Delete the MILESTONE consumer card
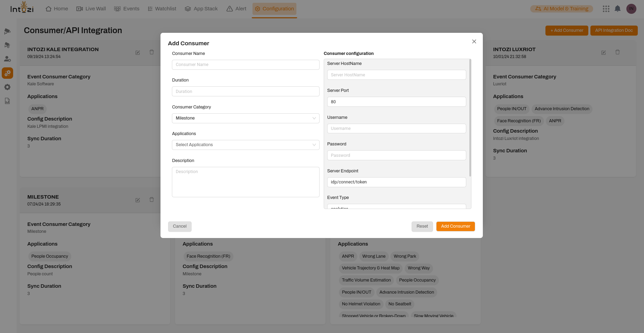 pos(151,200)
